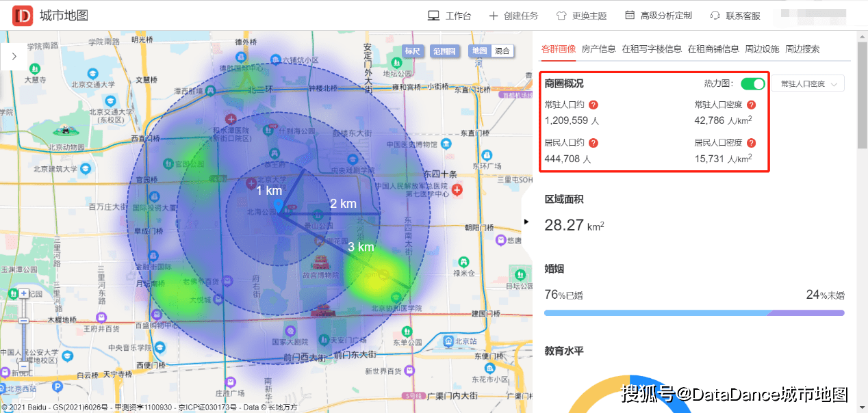The width and height of the screenshot is (868, 413).
Task: Open the 常驻人口密度 dropdown
Action: [808, 83]
